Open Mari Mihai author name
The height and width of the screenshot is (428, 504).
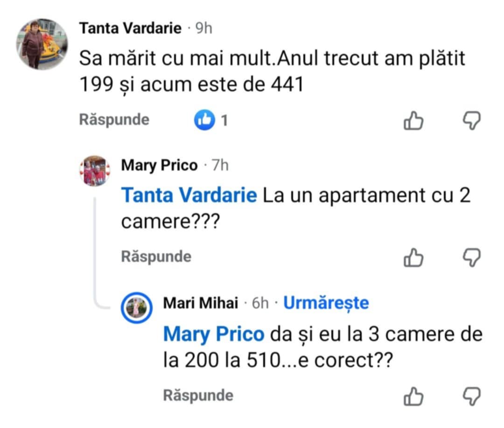(201, 304)
